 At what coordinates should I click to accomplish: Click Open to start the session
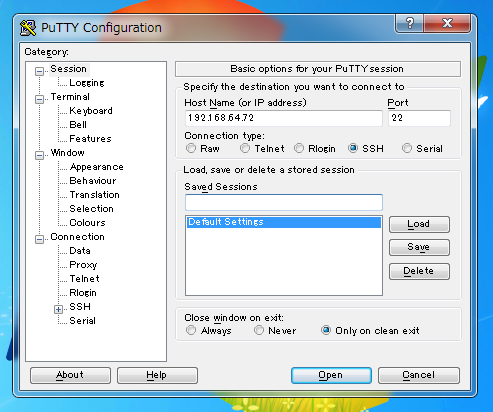(x=331, y=375)
